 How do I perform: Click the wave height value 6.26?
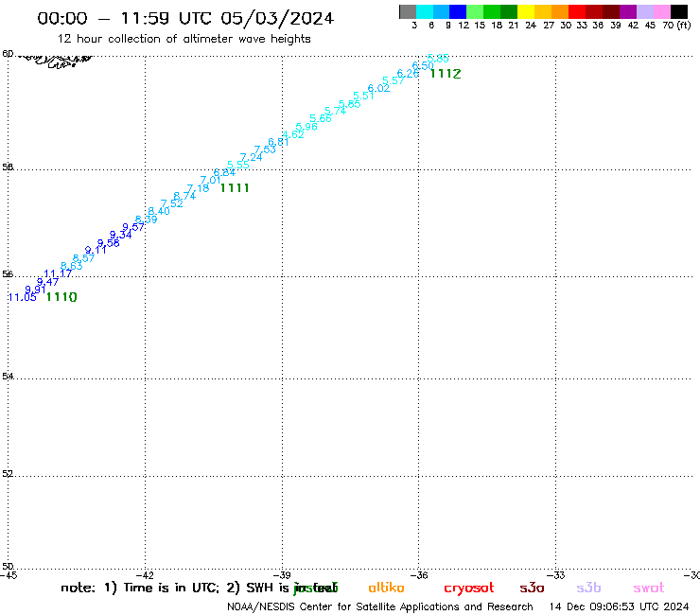pyautogui.click(x=408, y=73)
